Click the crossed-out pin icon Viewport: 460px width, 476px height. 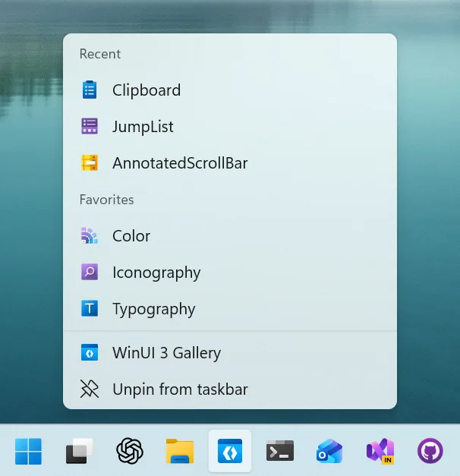(90, 389)
